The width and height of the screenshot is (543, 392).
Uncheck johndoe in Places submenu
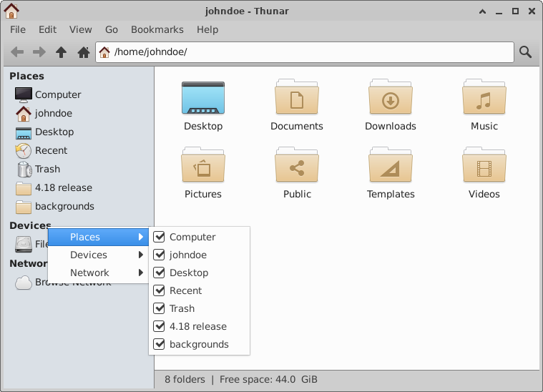pos(159,255)
